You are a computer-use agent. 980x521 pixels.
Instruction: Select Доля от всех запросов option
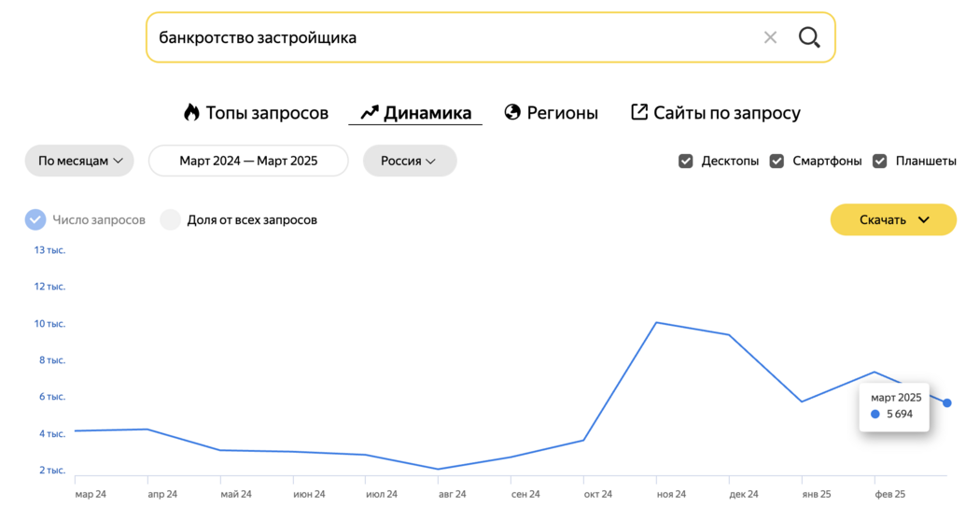pyautogui.click(x=170, y=219)
